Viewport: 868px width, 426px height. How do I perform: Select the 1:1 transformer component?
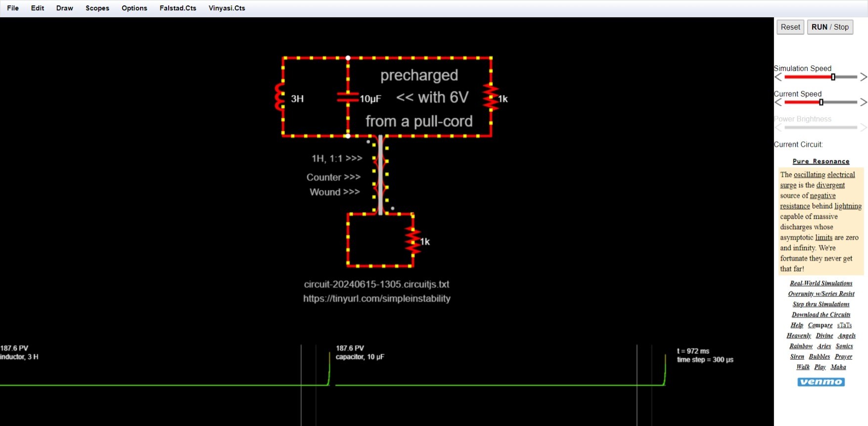[x=380, y=175]
